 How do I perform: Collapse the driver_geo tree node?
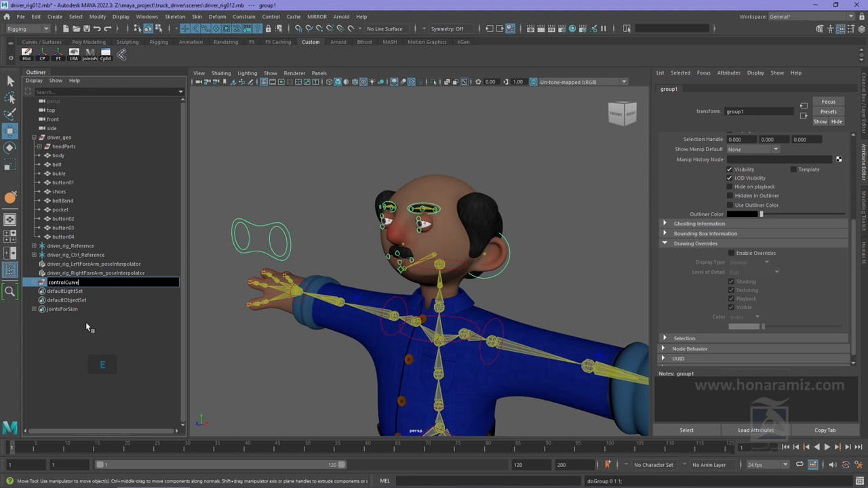coord(34,138)
